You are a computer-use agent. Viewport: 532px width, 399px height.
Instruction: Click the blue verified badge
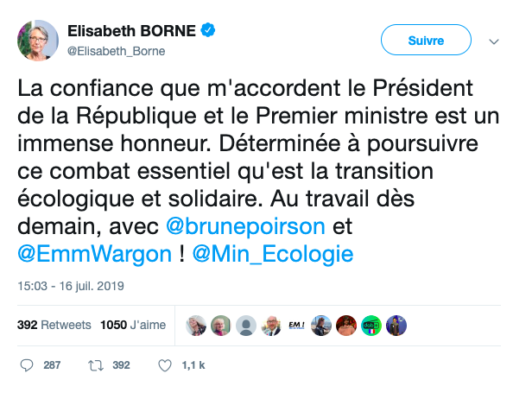[208, 32]
